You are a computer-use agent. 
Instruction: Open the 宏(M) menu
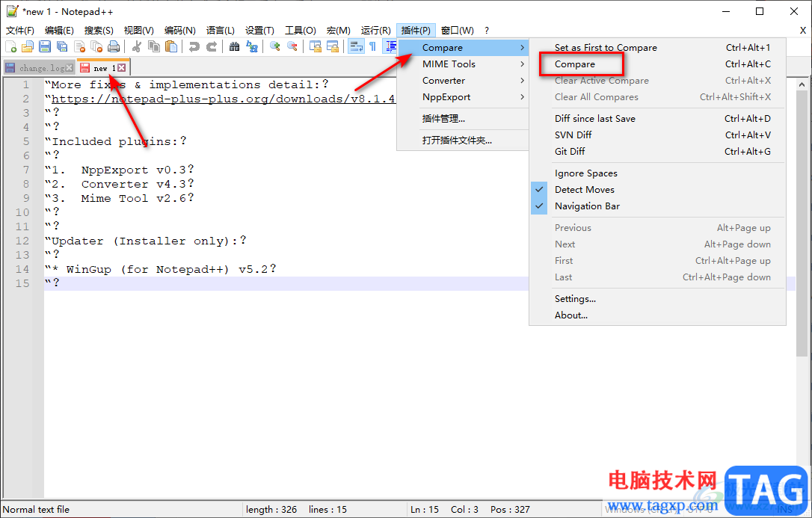338,31
